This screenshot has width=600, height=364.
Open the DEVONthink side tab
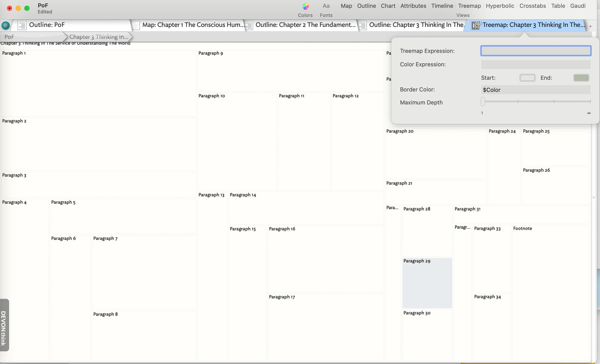click(x=4, y=325)
